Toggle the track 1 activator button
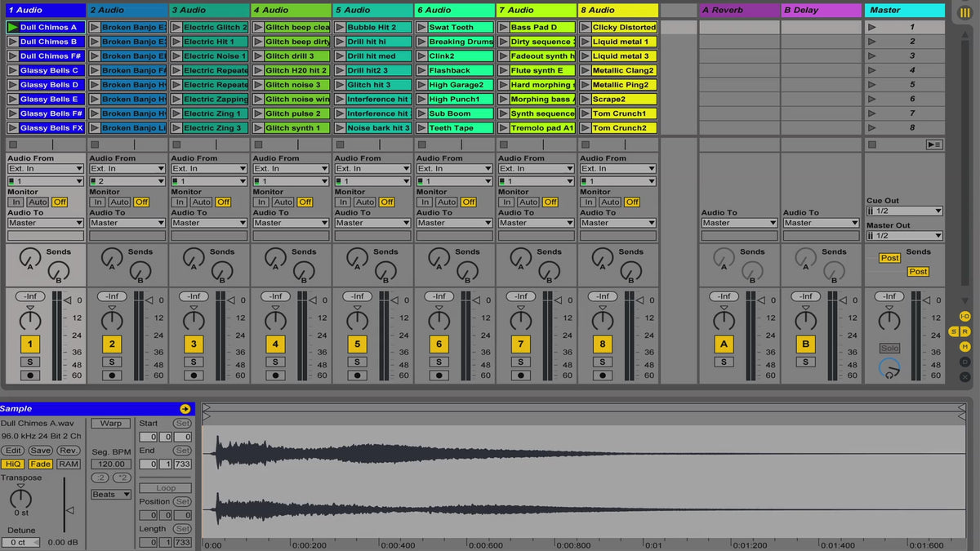The width and height of the screenshot is (980, 551). click(30, 344)
